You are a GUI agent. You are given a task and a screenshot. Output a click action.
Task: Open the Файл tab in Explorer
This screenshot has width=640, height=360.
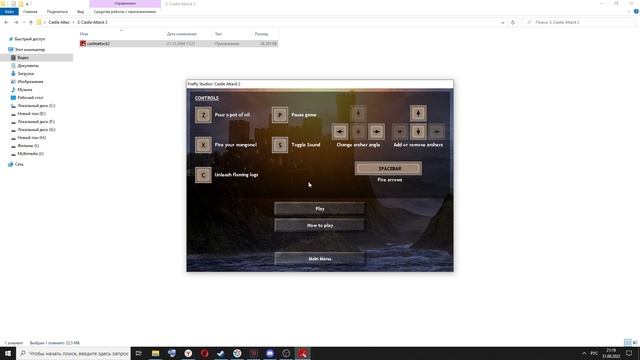(9, 12)
